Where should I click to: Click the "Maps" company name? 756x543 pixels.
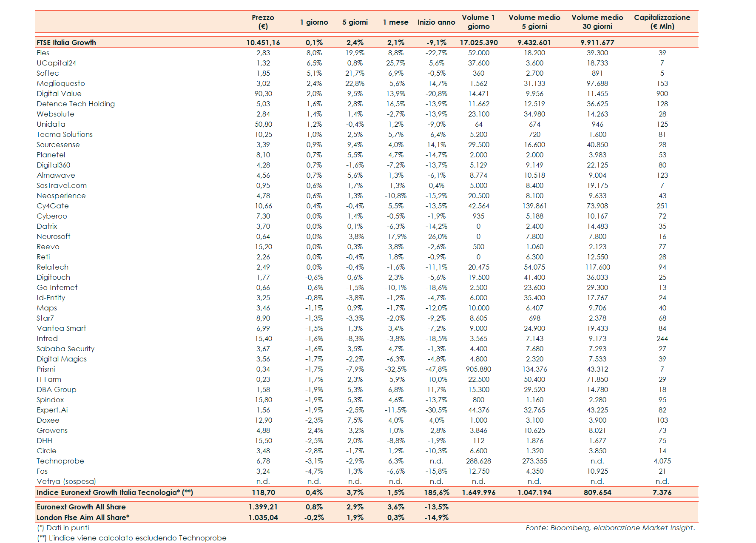(47, 308)
